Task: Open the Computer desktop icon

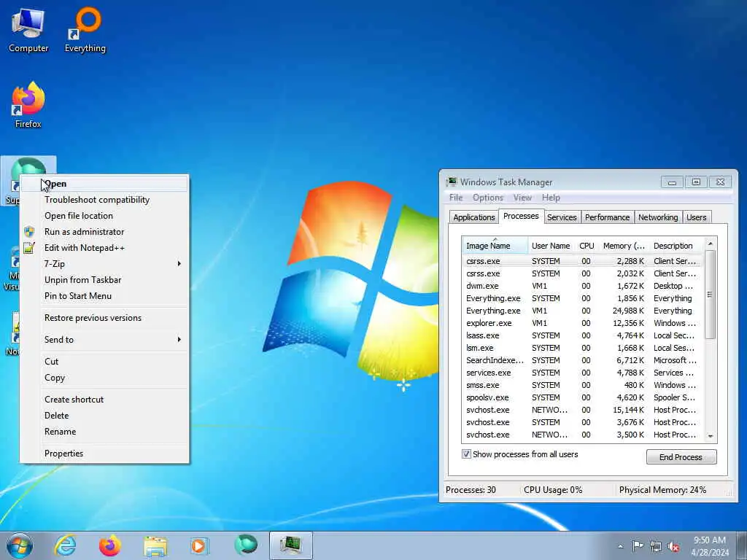Action: point(28,29)
